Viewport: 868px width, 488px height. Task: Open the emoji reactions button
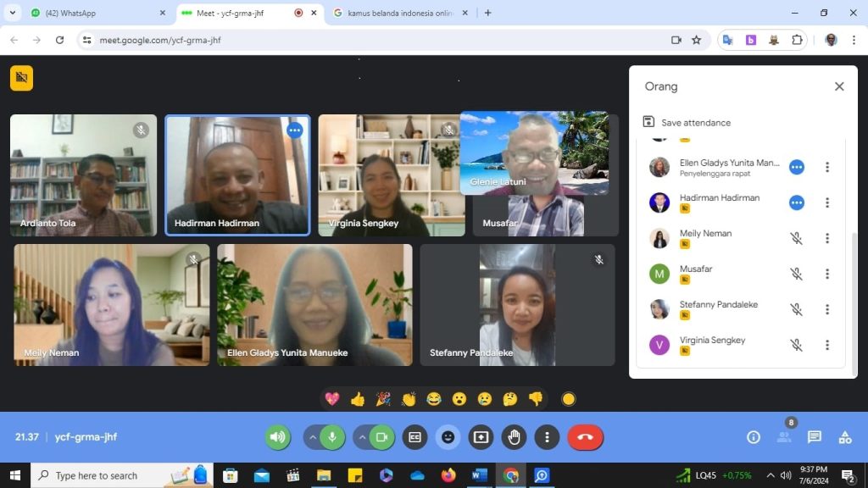coord(448,437)
